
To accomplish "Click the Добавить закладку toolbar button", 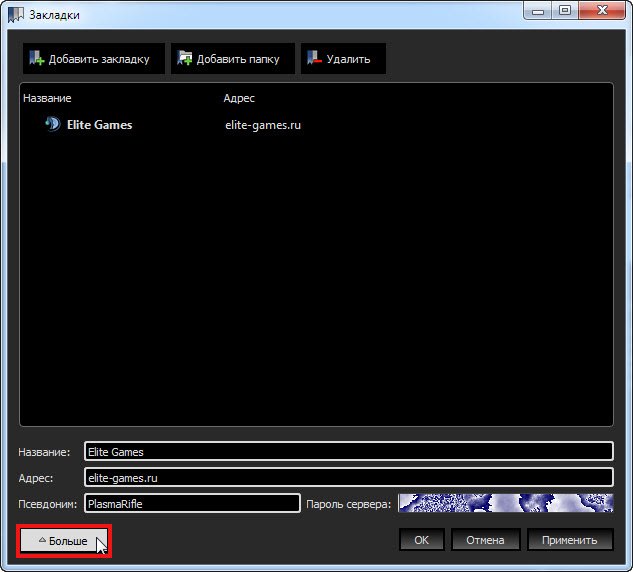I will click(x=90, y=59).
